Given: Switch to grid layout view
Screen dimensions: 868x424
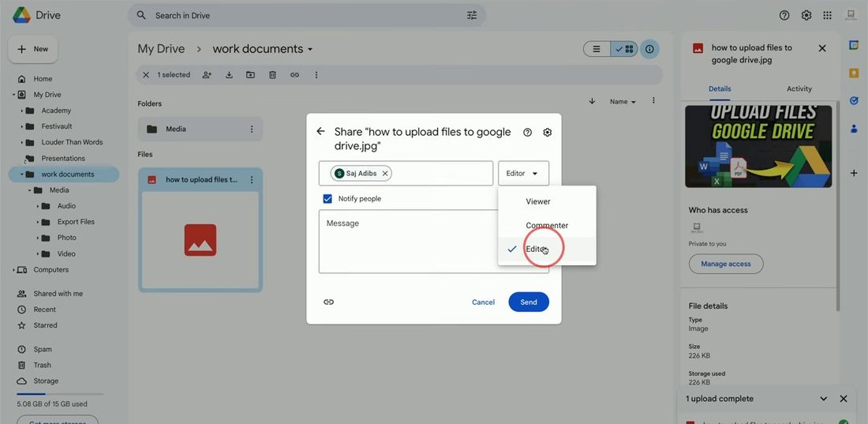Looking at the screenshot, I should pyautogui.click(x=624, y=49).
